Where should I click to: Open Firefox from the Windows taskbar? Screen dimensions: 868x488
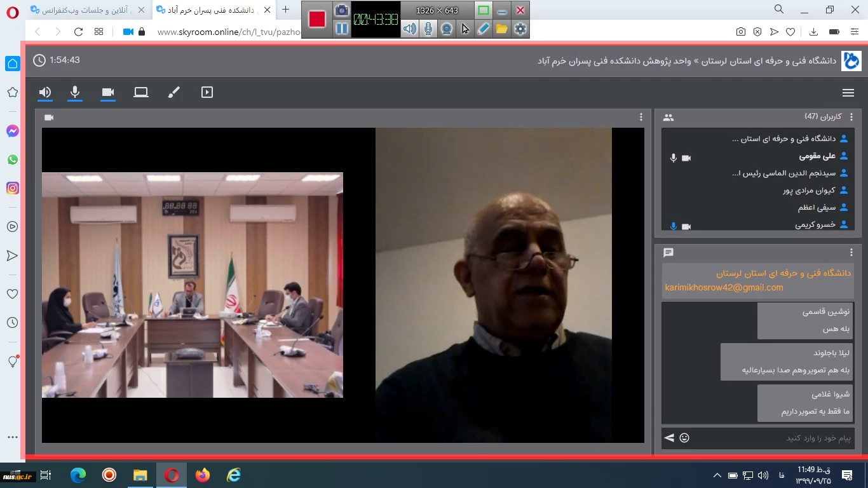coord(203,475)
